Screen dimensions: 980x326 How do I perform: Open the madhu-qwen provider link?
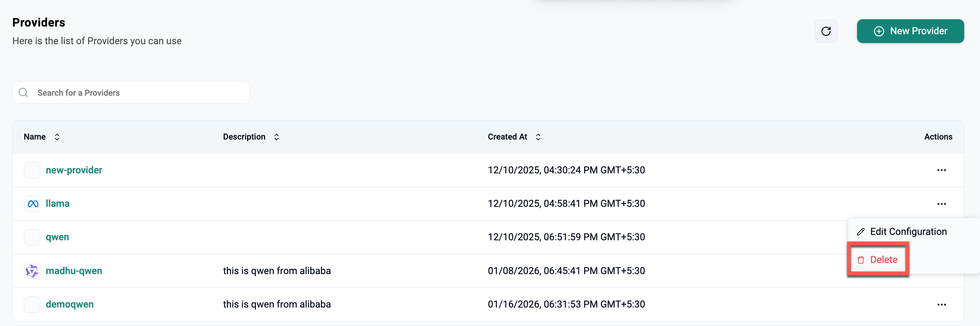click(74, 271)
